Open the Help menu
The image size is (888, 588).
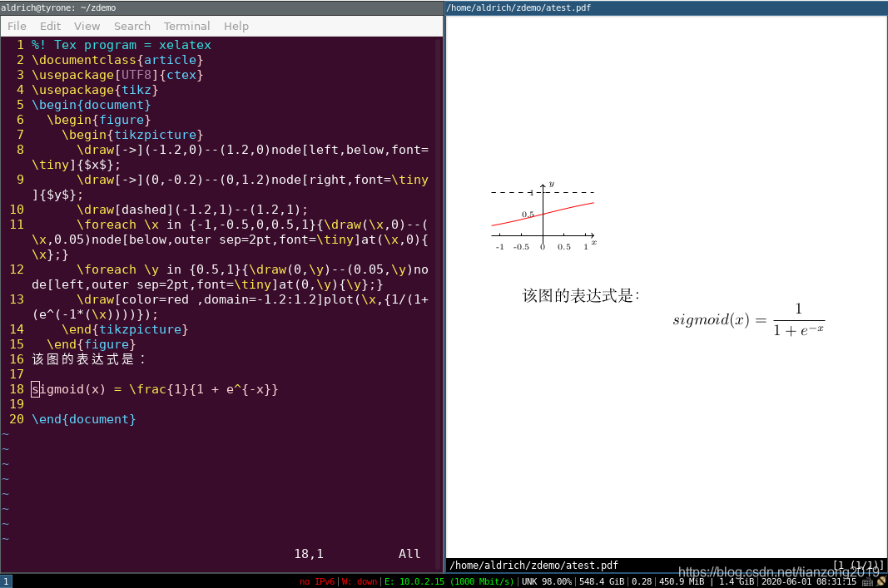pos(236,26)
